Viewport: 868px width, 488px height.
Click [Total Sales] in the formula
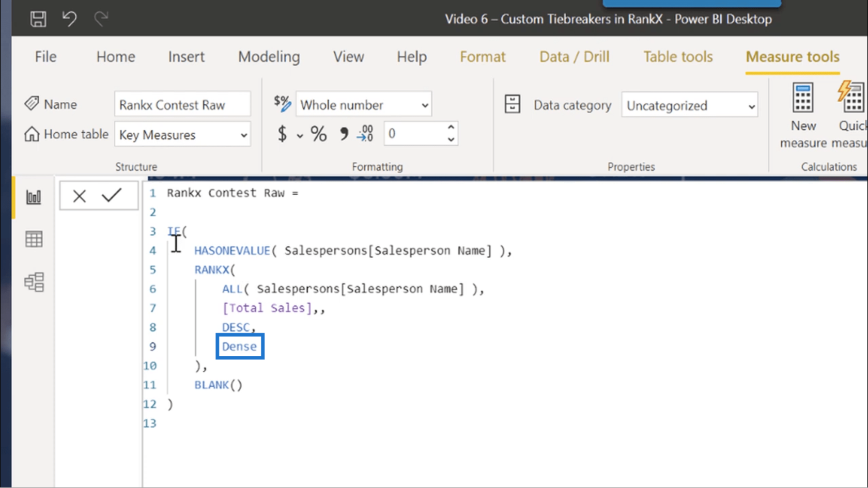[x=267, y=308]
